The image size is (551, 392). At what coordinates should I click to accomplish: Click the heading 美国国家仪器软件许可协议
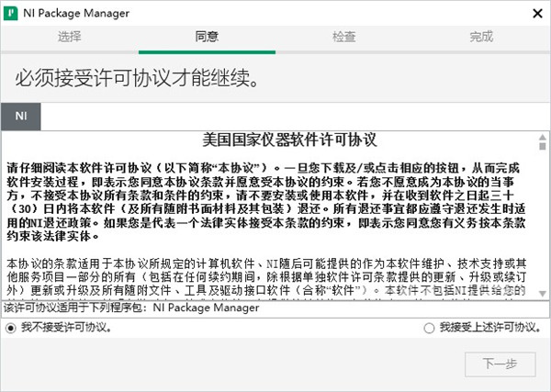(290, 140)
